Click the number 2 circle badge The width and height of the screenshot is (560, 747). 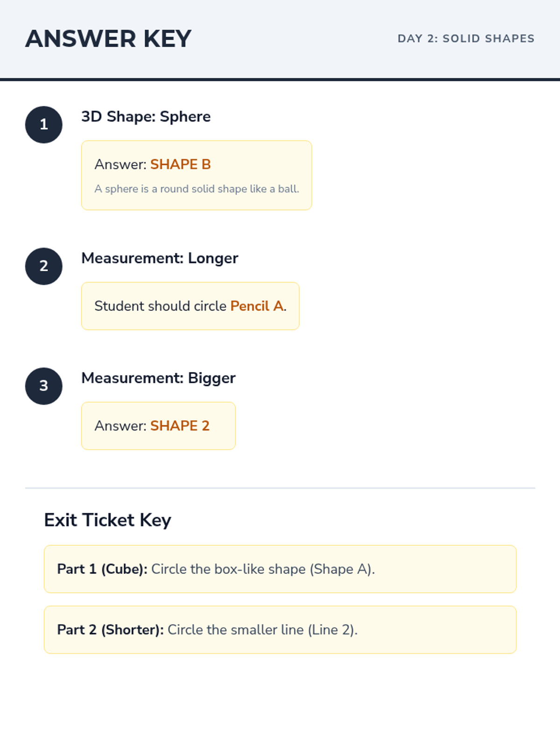pos(44,266)
